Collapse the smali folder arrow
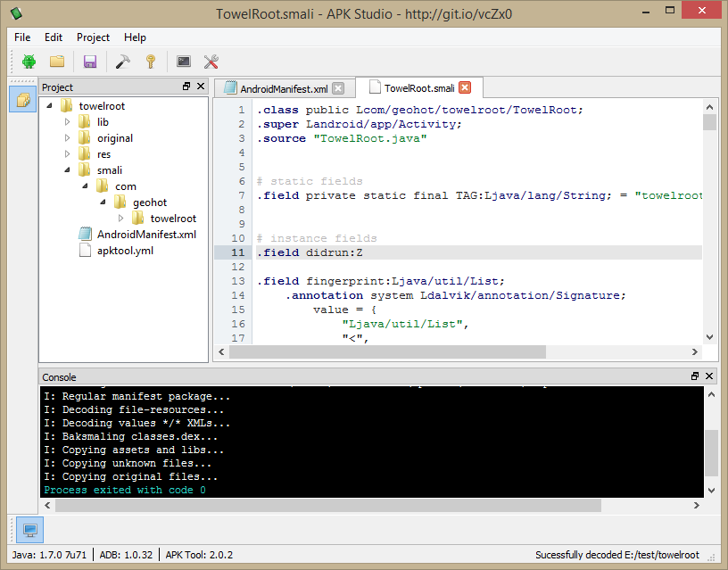Screen dimensions: 728x570 [67, 170]
